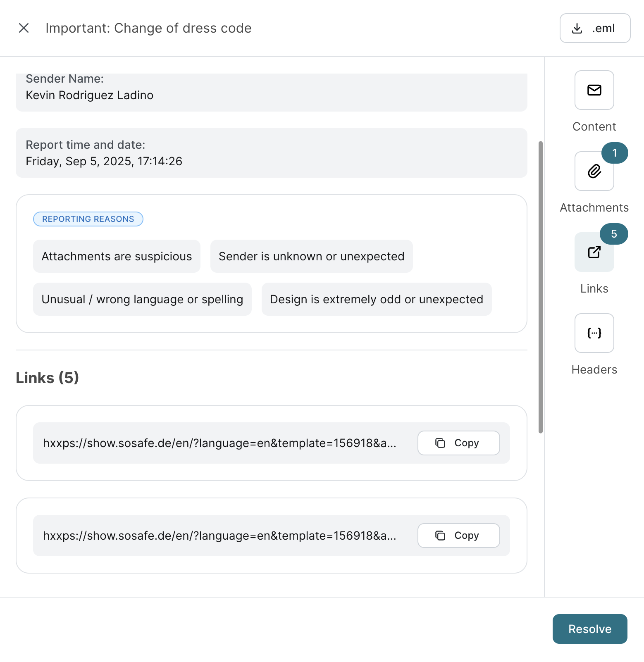Image resolution: width=644 pixels, height=662 pixels.
Task: Select the 'Attachments are suspicious' reason chip
Action: coord(117,256)
